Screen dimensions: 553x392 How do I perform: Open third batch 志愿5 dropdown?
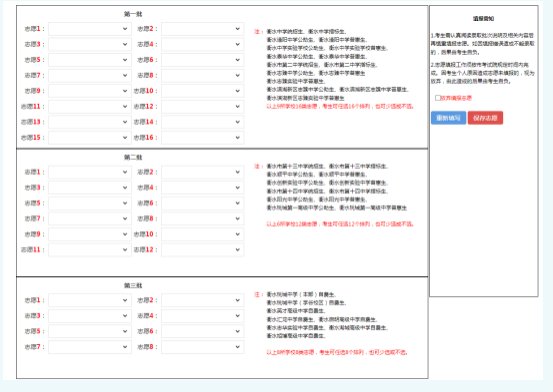click(x=90, y=331)
